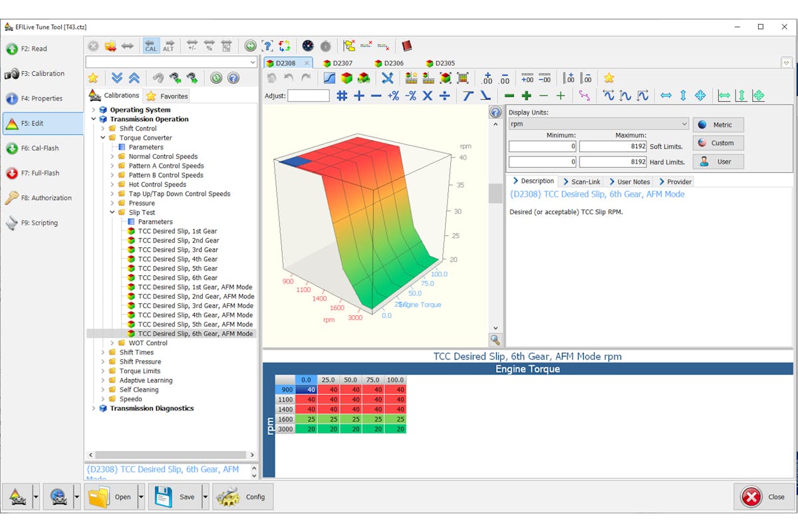This screenshot has height=532, width=798.
Task: Click the magnifier icon below the chart
Action: 495,340
